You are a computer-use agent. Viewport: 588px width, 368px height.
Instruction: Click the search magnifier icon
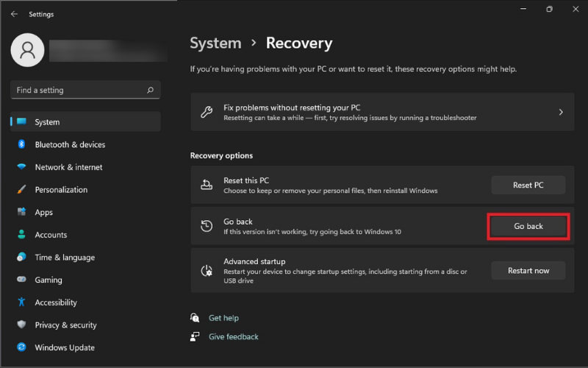click(151, 90)
